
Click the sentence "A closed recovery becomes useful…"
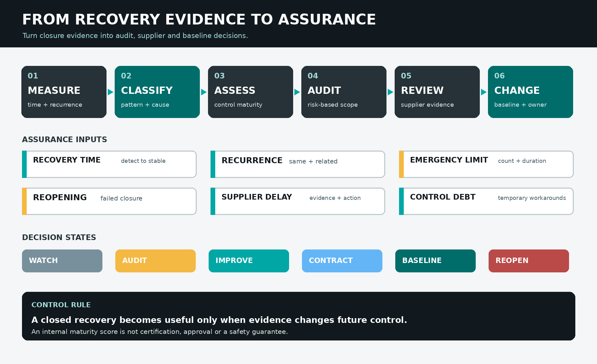coord(219,320)
